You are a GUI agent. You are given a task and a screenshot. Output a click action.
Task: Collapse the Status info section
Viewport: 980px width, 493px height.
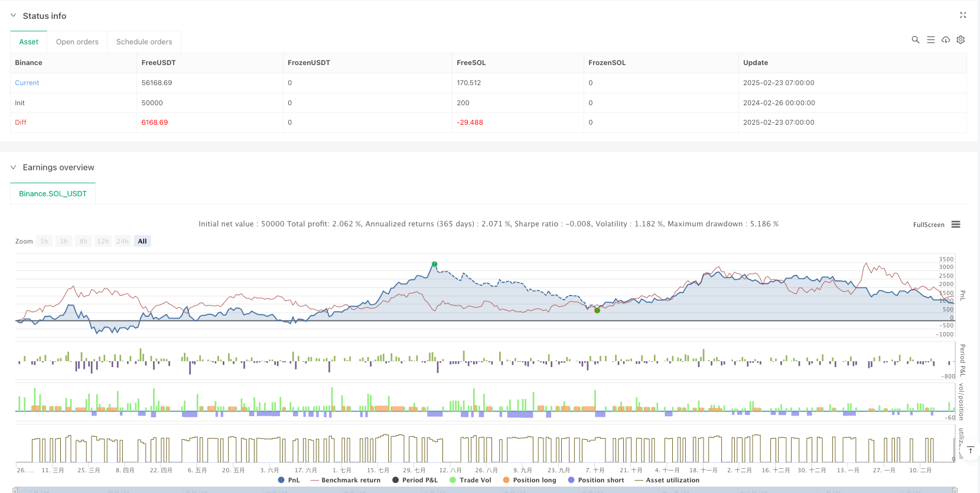[14, 16]
